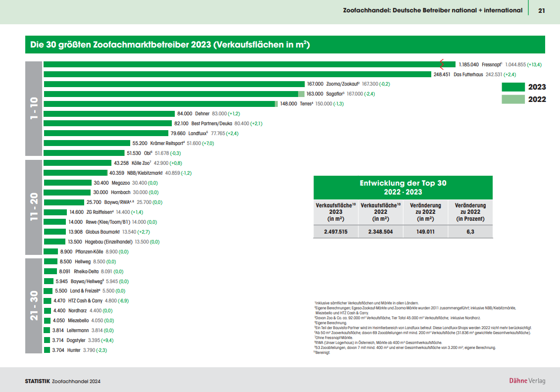Click the "Fressnapf" company label
560x392 pixels.
(492, 65)
